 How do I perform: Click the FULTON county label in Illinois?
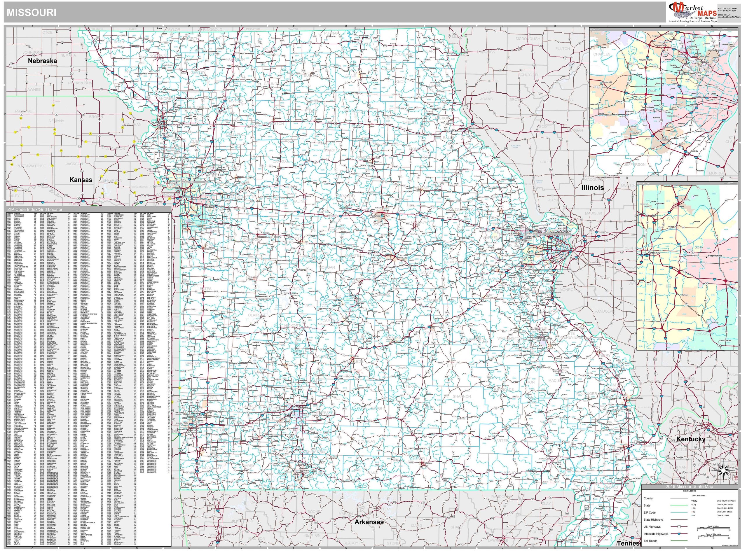pyautogui.click(x=563, y=49)
